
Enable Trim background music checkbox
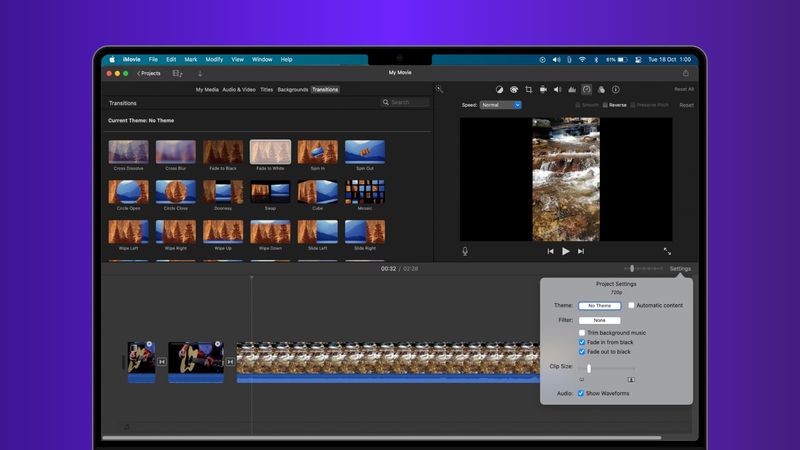click(x=582, y=333)
